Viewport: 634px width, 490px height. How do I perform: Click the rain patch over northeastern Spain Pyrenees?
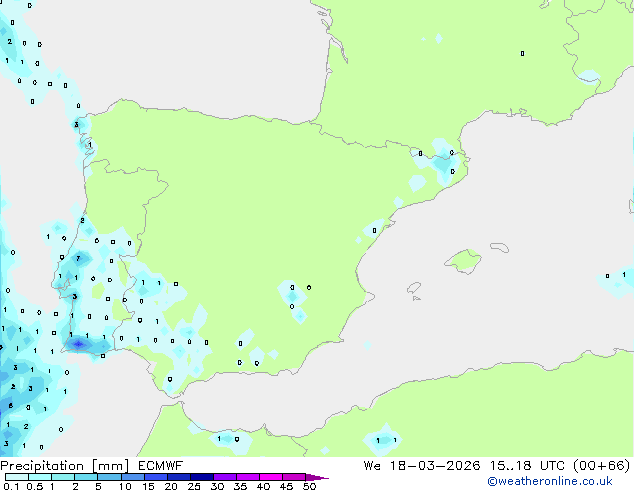(440, 160)
